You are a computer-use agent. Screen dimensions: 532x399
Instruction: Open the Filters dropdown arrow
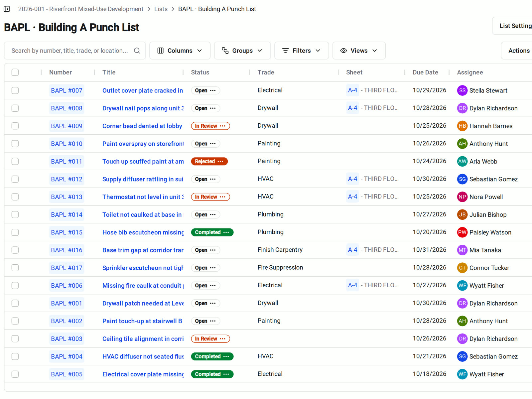318,51
